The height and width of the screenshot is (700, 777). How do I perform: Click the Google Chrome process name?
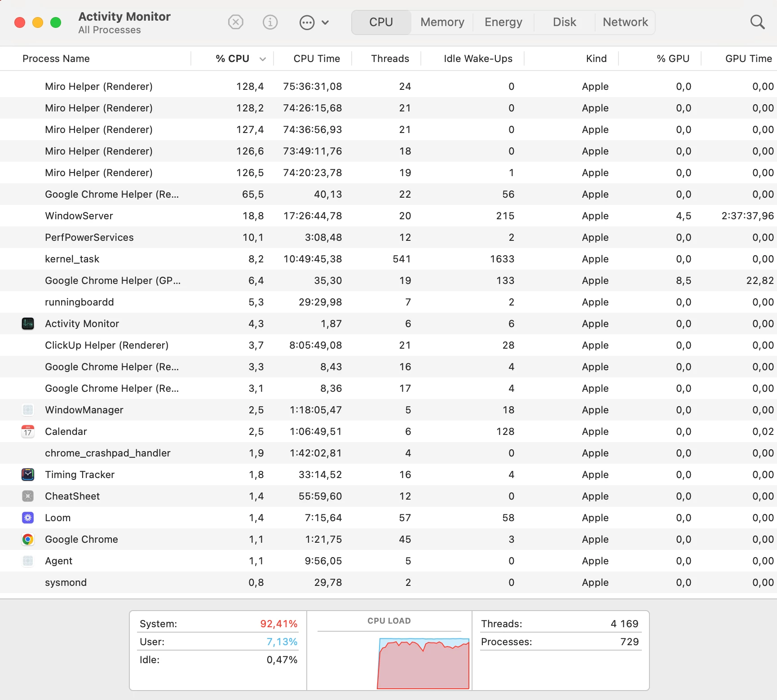(x=81, y=539)
